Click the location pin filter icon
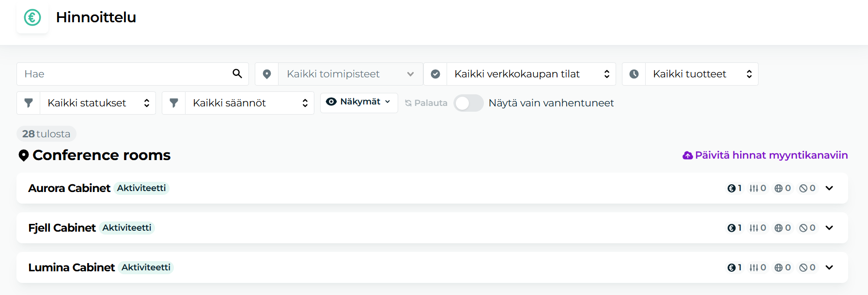Viewport: 868px width, 295px height. [x=267, y=74]
